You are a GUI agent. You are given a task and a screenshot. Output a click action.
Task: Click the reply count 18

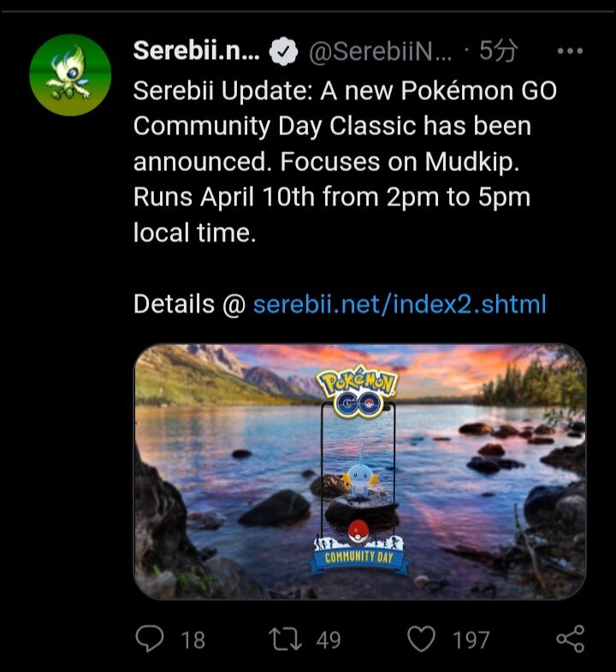pyautogui.click(x=193, y=640)
